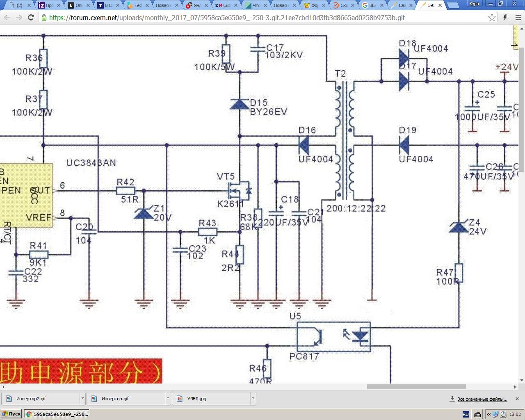Click the Z4 24V zener diode symbol
525x420 pixels.
coord(459,227)
